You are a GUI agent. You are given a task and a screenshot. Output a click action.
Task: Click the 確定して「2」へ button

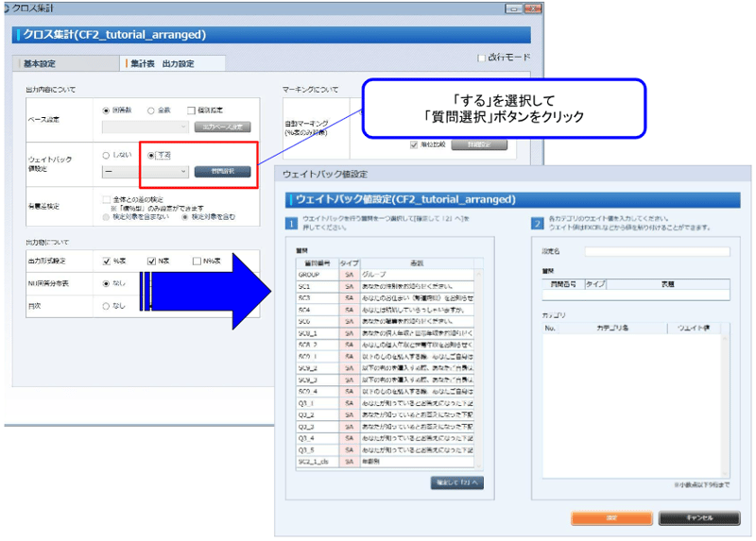point(457,482)
